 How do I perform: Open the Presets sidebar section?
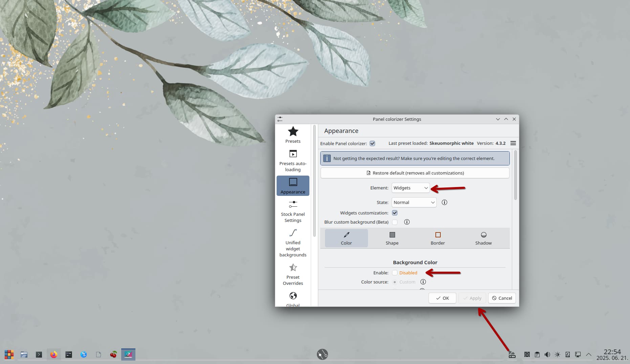click(x=293, y=135)
